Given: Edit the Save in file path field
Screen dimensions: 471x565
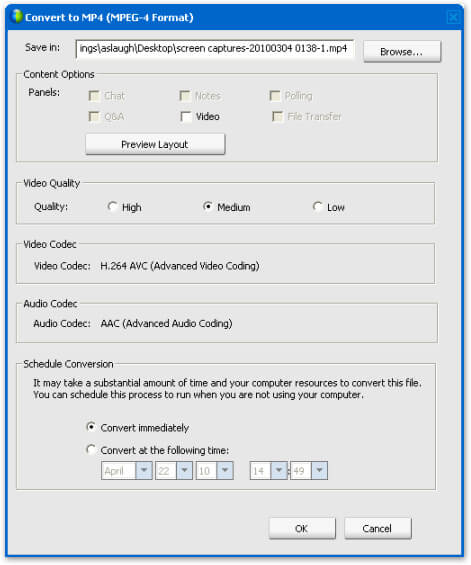Looking at the screenshot, I should point(215,49).
